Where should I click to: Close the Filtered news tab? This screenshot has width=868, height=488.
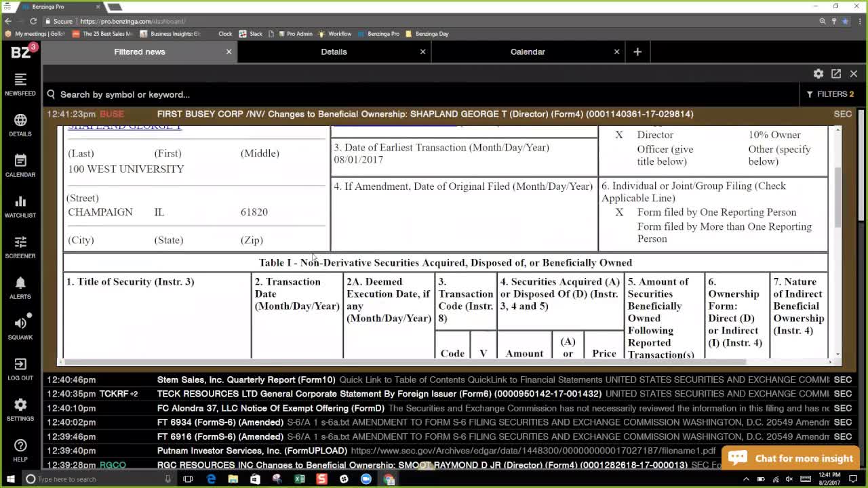(x=229, y=52)
